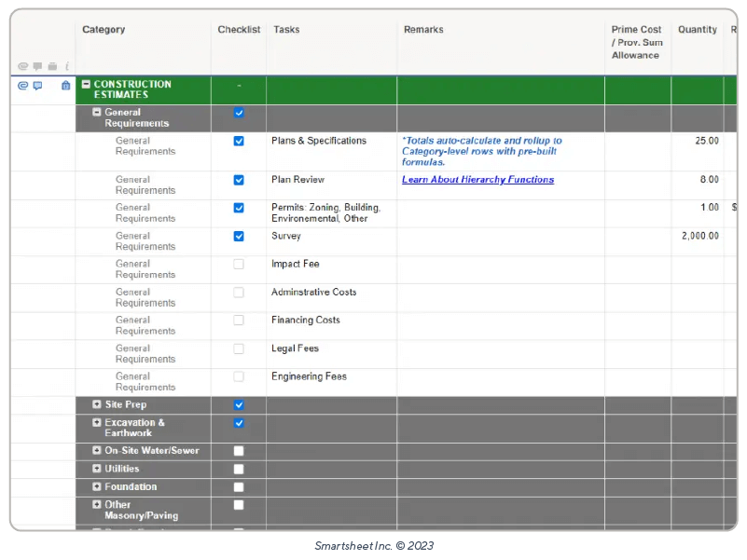Tick the Foundation checklist checkbox
Image resolution: width=747 pixels, height=560 pixels.
[239, 487]
